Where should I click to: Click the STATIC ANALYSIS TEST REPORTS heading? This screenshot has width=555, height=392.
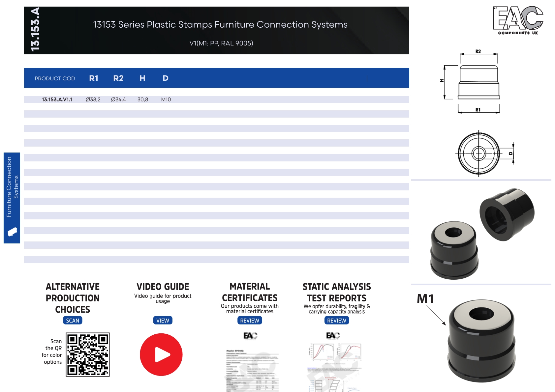337,293
